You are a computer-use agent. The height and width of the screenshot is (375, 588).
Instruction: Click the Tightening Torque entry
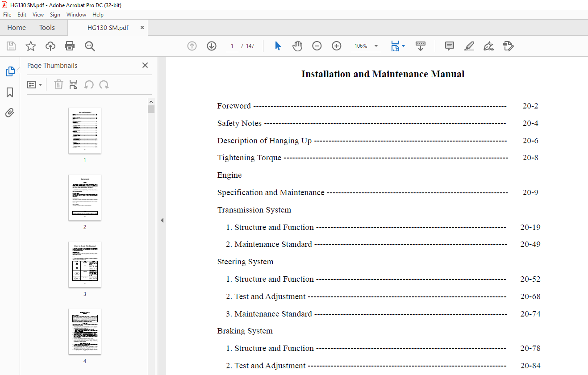(x=249, y=158)
